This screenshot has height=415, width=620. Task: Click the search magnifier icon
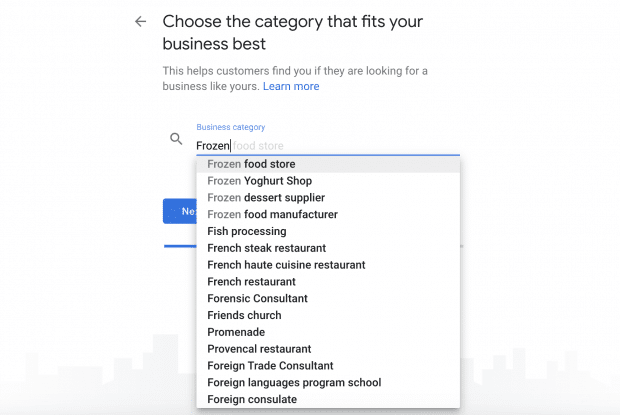point(176,139)
